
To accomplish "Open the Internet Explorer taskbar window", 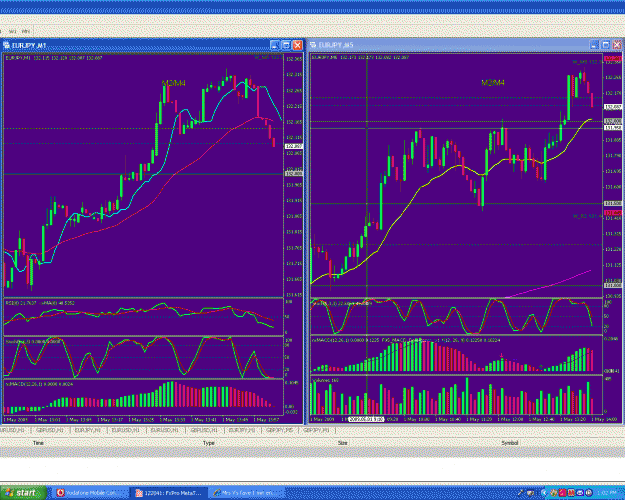I will point(248,493).
